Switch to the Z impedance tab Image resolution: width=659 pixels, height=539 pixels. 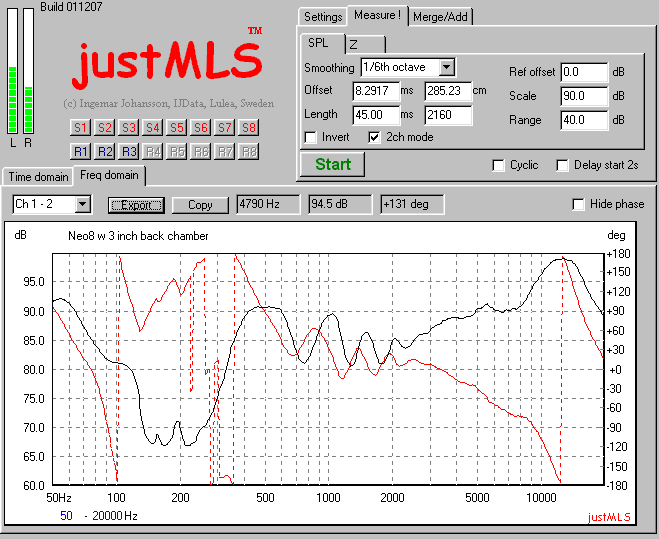[365, 45]
